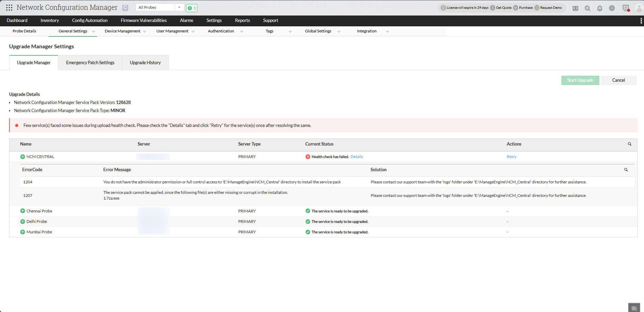Open the app launcher grid icon
Screen dimensions: 644x312
coord(9,7)
